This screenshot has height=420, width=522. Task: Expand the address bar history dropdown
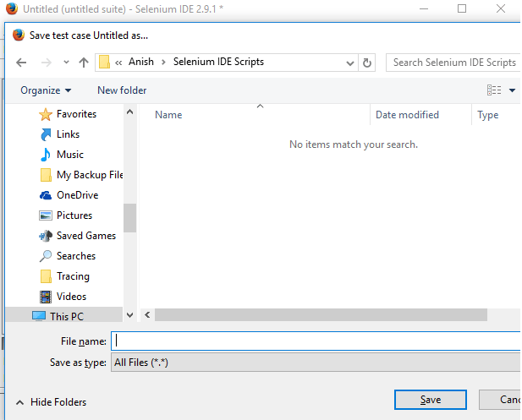point(350,63)
